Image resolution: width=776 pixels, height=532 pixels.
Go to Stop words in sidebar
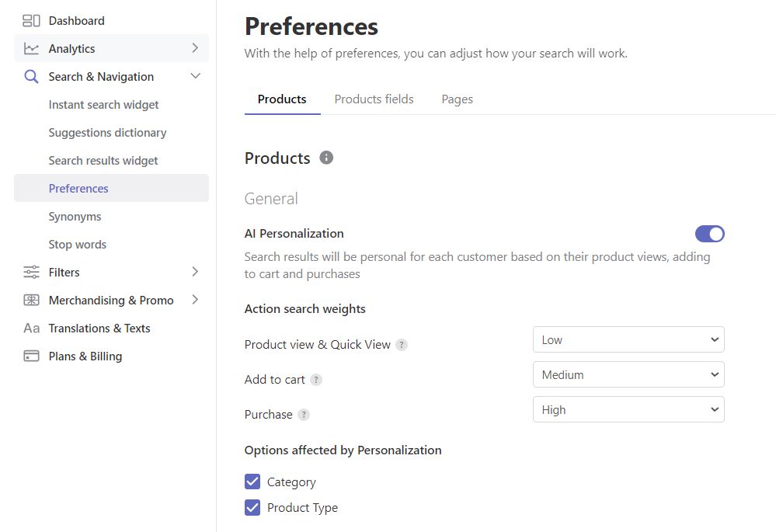(77, 245)
